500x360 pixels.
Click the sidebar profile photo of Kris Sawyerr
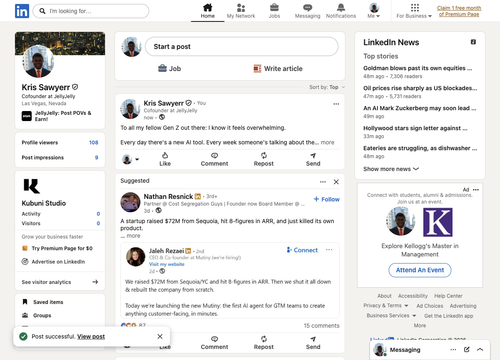[x=38, y=61]
